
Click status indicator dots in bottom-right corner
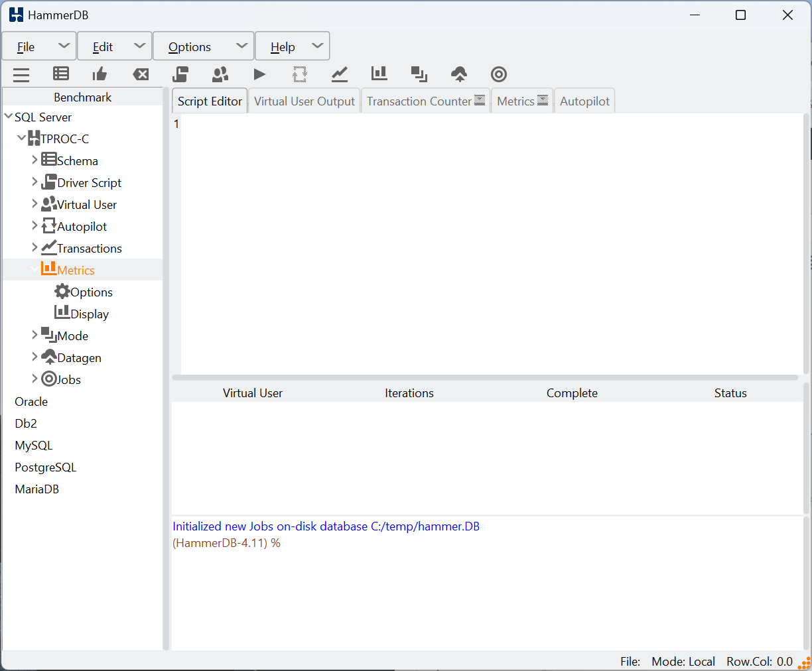pyautogui.click(x=804, y=662)
